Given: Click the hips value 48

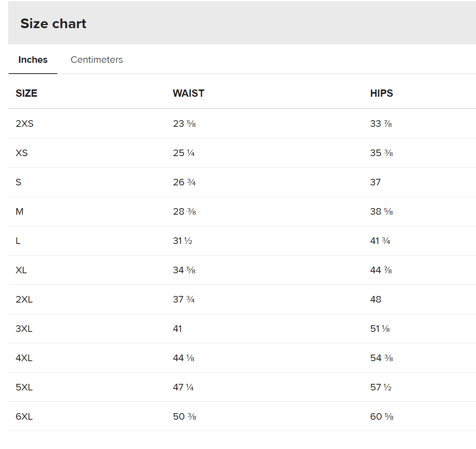Looking at the screenshot, I should coord(376,299).
